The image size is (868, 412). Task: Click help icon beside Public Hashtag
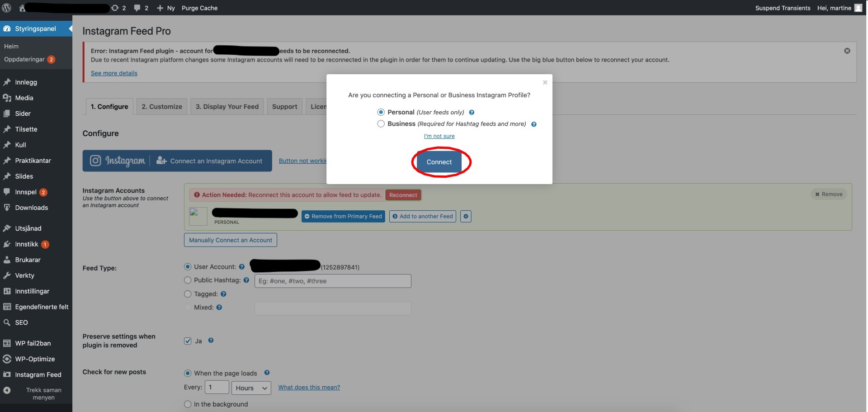point(246,280)
